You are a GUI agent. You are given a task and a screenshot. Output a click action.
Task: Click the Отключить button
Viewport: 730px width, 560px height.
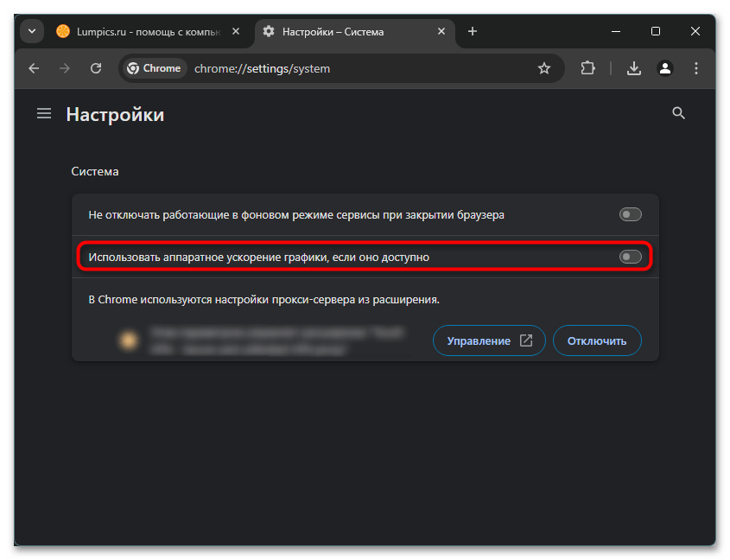(x=597, y=340)
